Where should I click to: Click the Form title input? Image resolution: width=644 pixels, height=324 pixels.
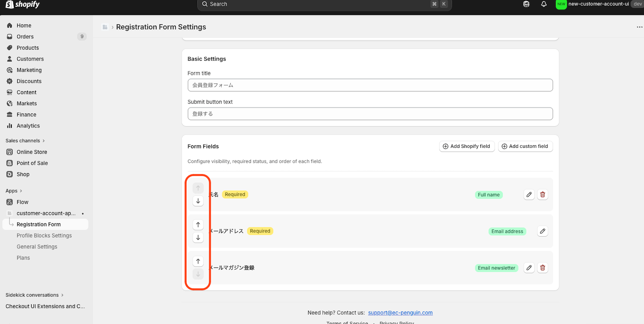tap(370, 85)
